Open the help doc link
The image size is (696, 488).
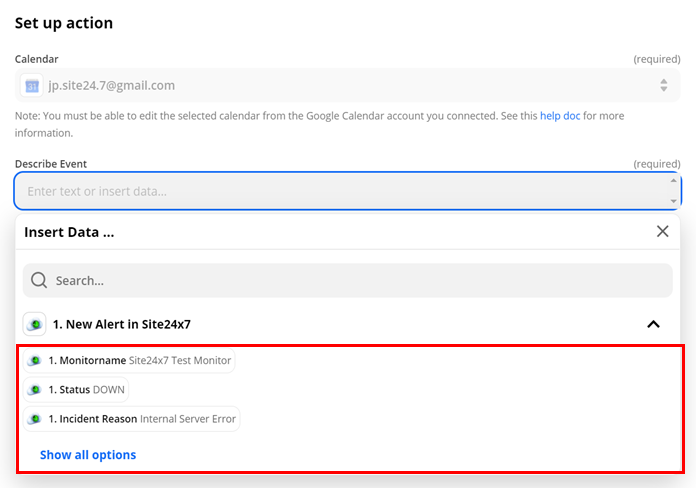tap(560, 116)
